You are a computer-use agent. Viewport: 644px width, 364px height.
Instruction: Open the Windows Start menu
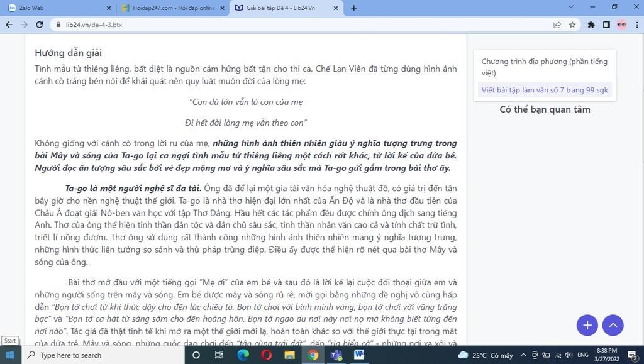click(x=10, y=355)
